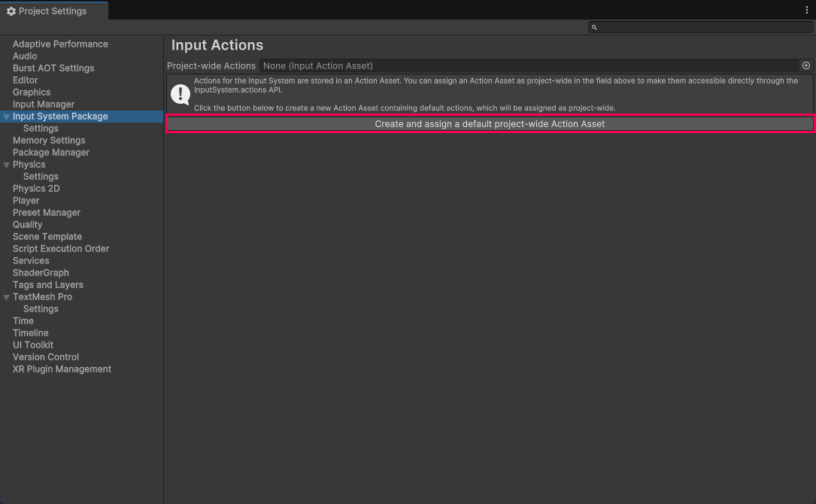This screenshot has width=816, height=504.
Task: Focus the settings search box
Action: click(x=703, y=27)
